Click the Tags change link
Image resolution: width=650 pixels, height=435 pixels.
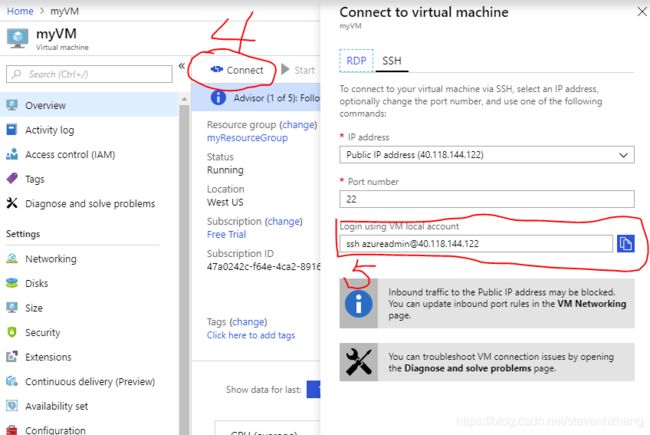[248, 322]
